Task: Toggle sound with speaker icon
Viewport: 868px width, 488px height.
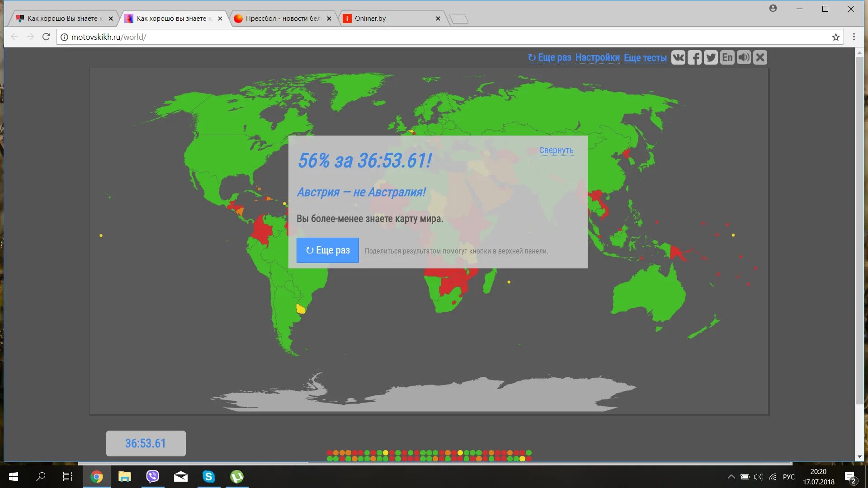Action: coord(744,57)
